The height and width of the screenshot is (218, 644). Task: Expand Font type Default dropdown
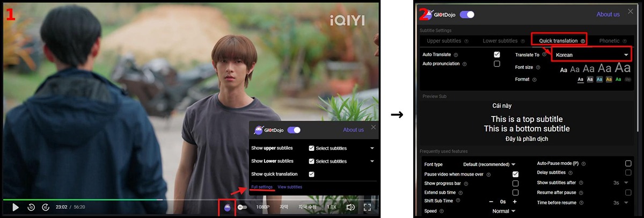(489, 164)
